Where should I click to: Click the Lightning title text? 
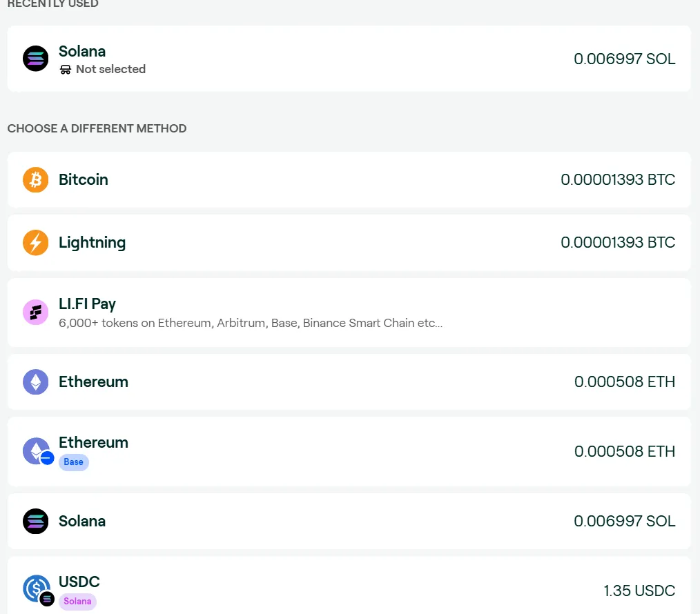tap(92, 243)
